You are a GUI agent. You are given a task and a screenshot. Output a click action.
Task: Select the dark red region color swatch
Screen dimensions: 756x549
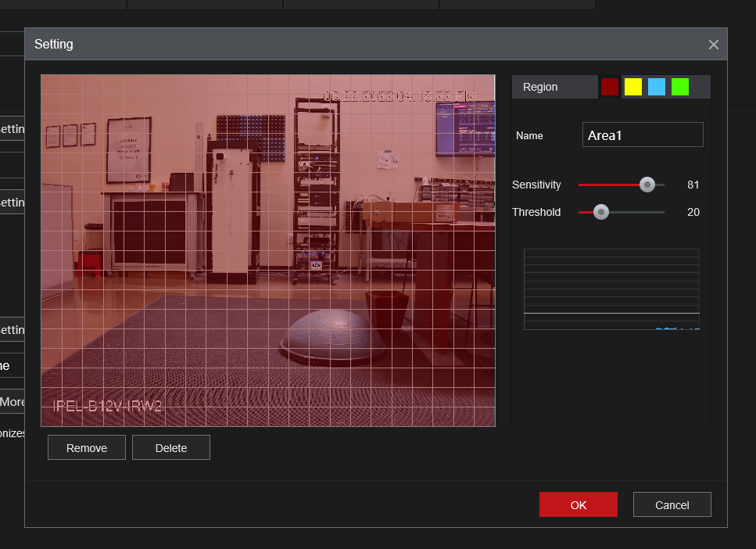click(x=610, y=87)
